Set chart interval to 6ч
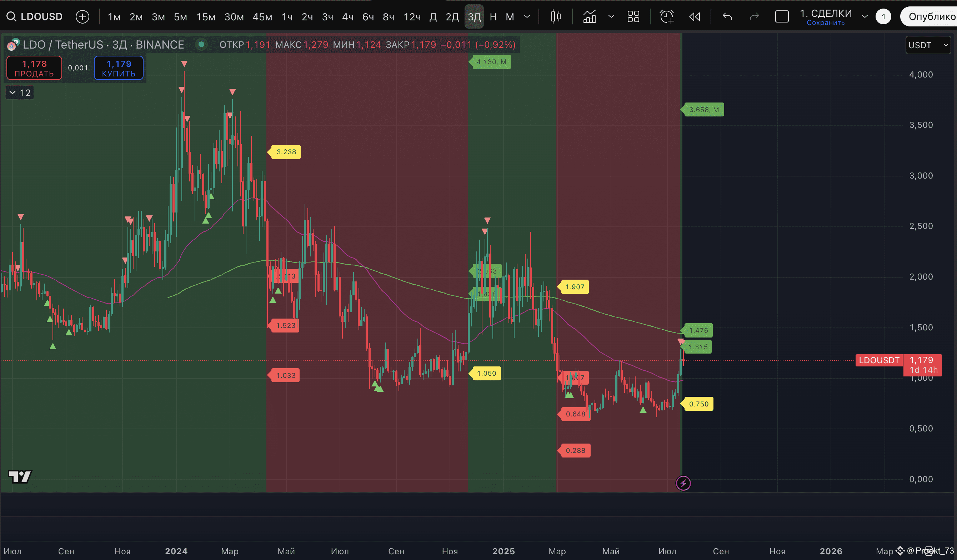The height and width of the screenshot is (560, 957). pyautogui.click(x=368, y=17)
